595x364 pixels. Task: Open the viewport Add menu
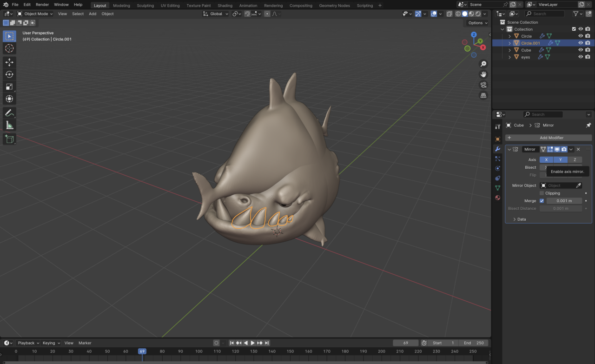click(93, 13)
